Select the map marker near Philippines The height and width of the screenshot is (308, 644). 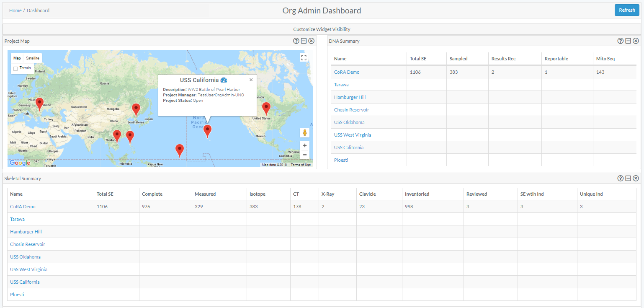pyautogui.click(x=130, y=137)
